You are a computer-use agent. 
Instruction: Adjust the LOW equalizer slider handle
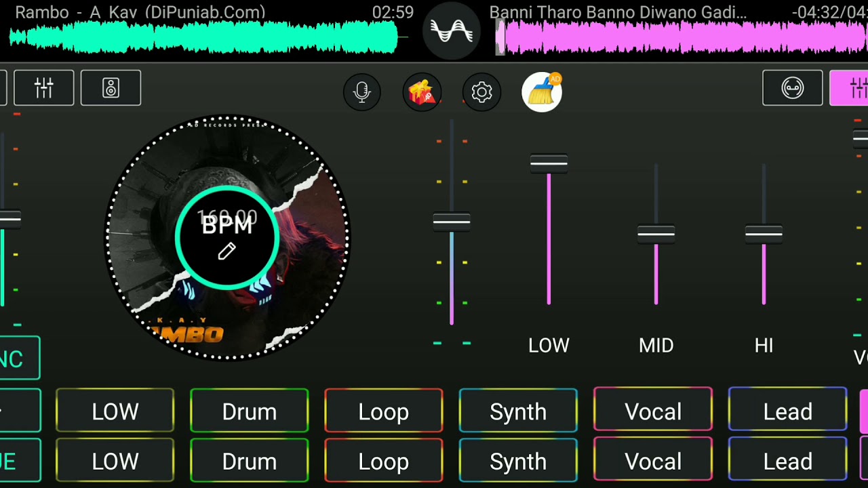(549, 163)
